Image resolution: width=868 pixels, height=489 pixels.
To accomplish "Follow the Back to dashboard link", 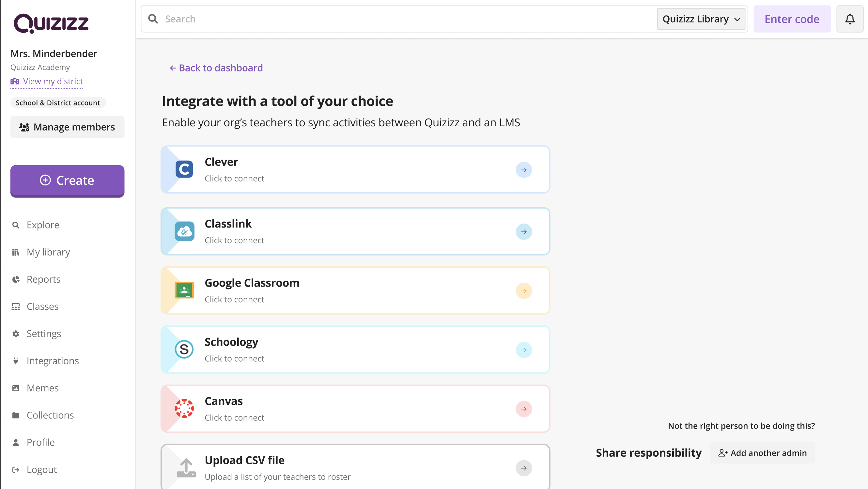I will pyautogui.click(x=216, y=68).
